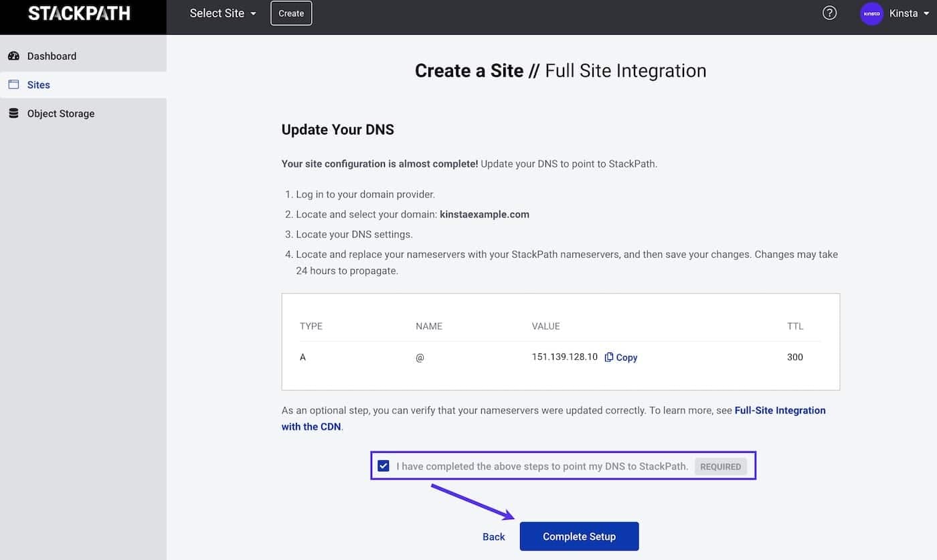Viewport: 937px width, 560px height.
Task: Click the Kinsta avatar icon
Action: 871,13
